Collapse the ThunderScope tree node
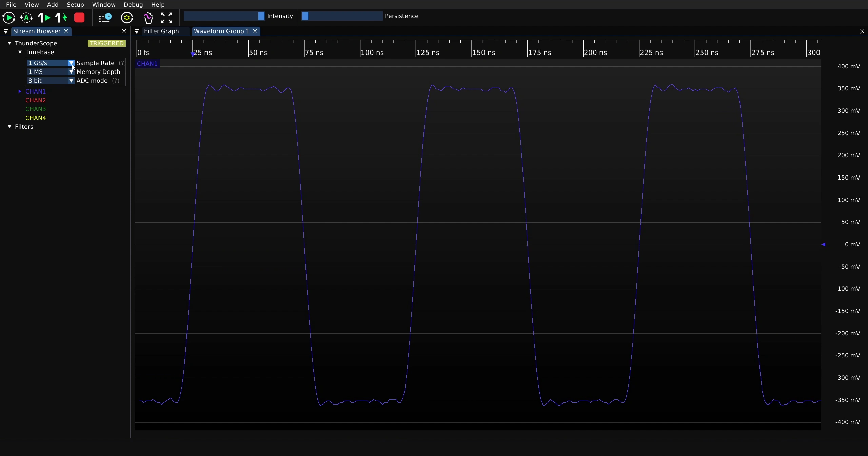 [x=9, y=43]
